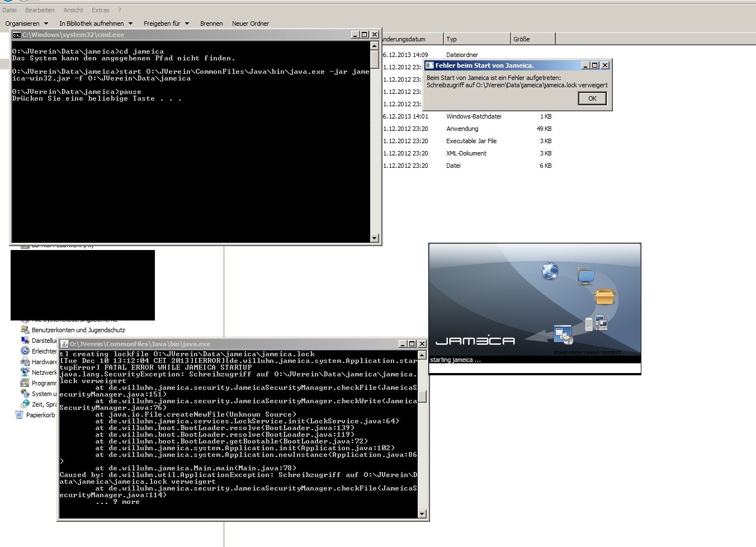Click the cmd.exe window title icon
This screenshot has height=547, width=756.
[17, 35]
